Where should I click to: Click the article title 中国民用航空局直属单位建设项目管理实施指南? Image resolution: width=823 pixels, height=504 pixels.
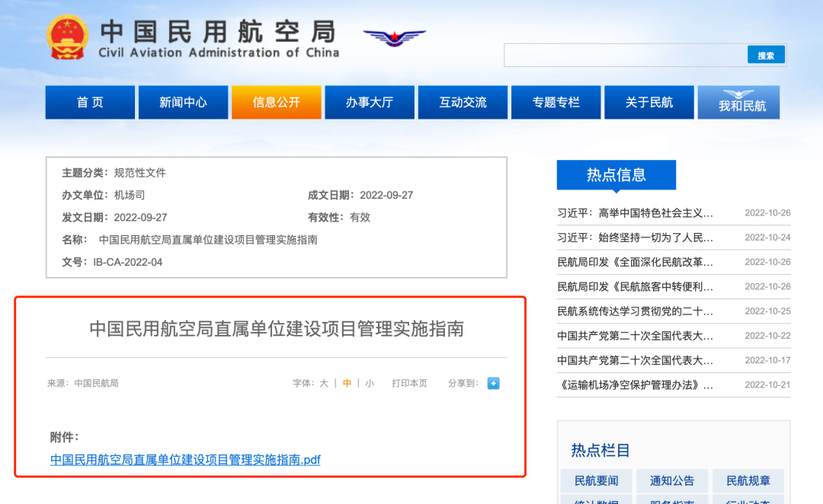[x=277, y=329]
